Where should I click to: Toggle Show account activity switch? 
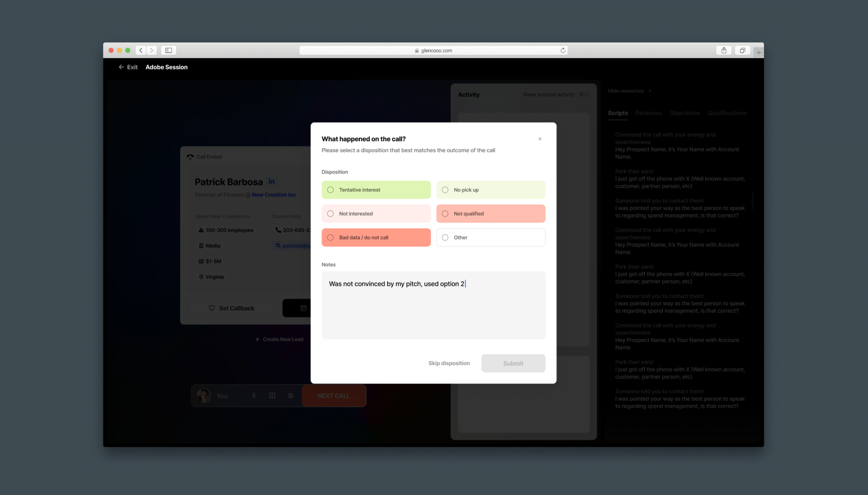coord(584,94)
